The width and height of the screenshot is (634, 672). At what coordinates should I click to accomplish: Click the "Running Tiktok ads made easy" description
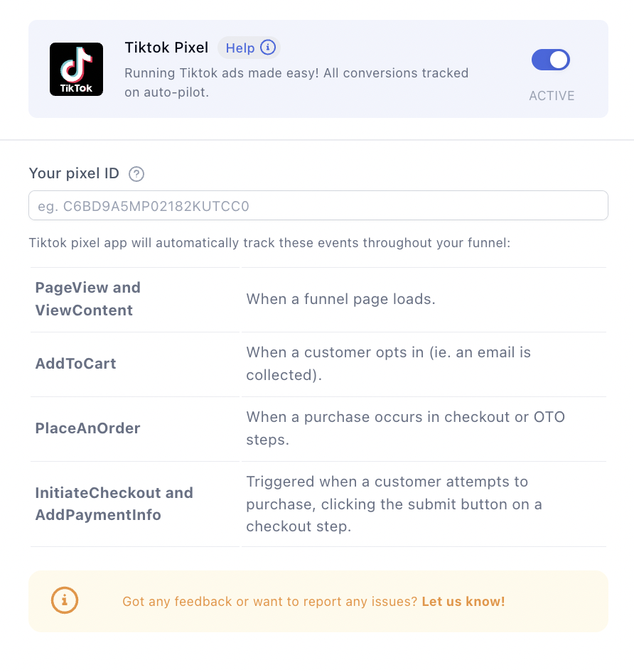(x=296, y=82)
